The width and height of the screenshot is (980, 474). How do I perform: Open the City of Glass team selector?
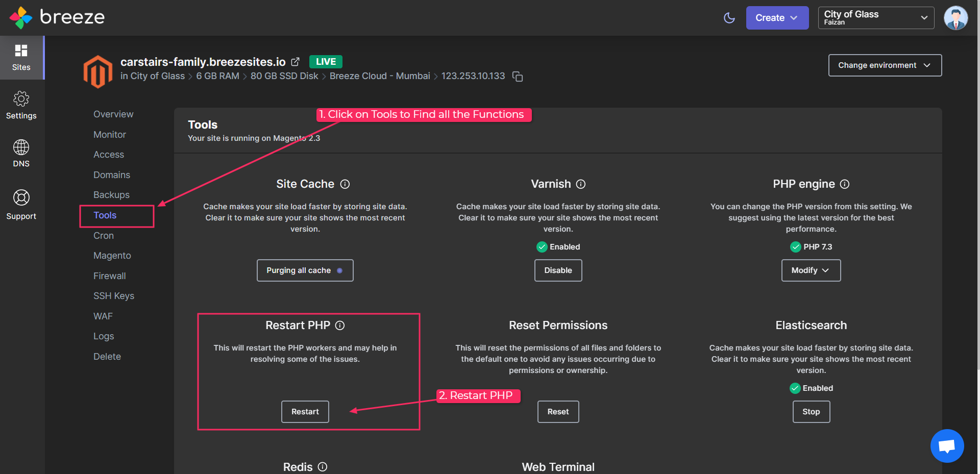tap(876, 18)
